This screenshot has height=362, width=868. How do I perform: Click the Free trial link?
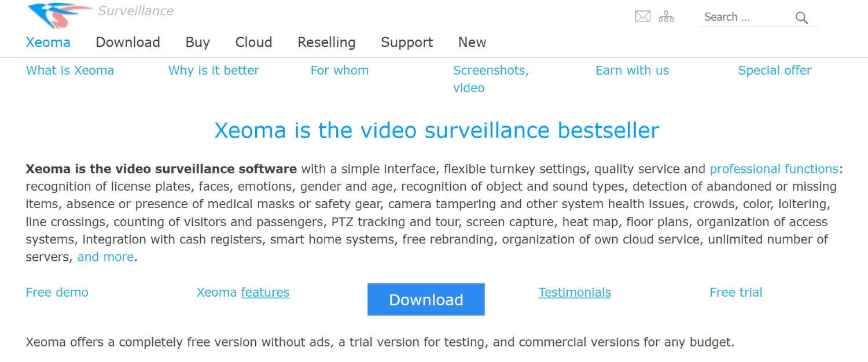(735, 293)
